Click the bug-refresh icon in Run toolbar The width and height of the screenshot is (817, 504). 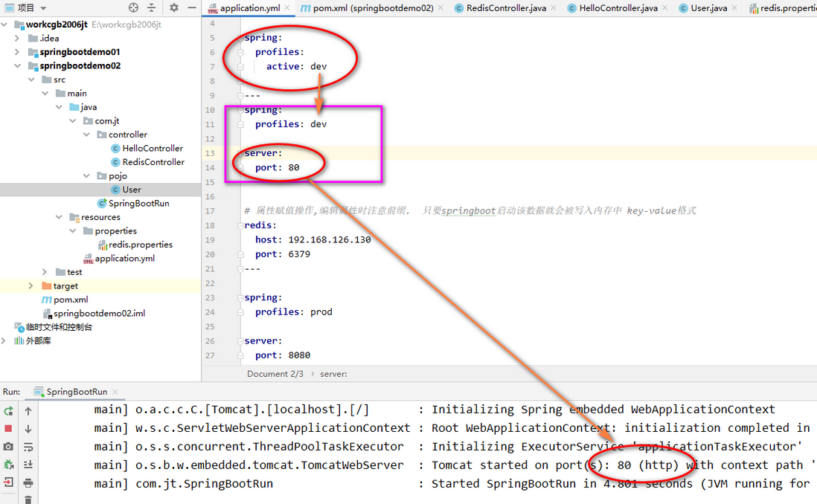pyautogui.click(x=8, y=465)
